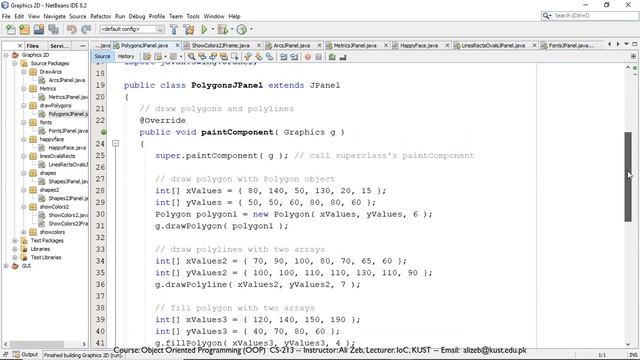
Task: Expand the showcolors package
Action: tap(24, 232)
